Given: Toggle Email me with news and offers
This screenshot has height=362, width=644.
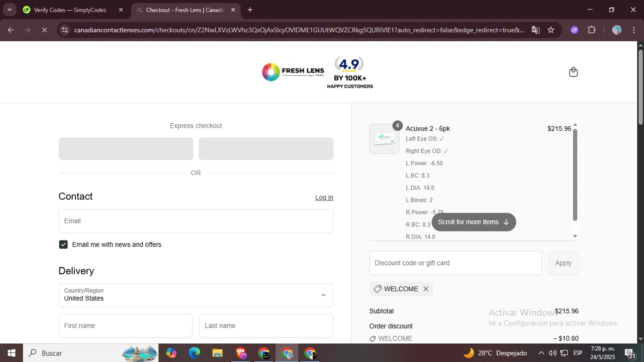Looking at the screenshot, I should click(x=63, y=244).
